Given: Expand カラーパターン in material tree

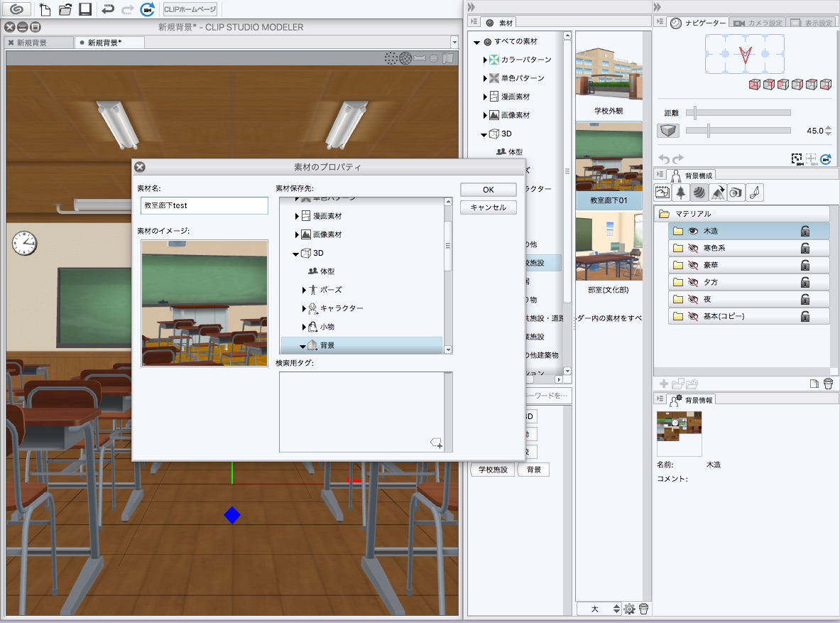Looking at the screenshot, I should pyautogui.click(x=485, y=60).
